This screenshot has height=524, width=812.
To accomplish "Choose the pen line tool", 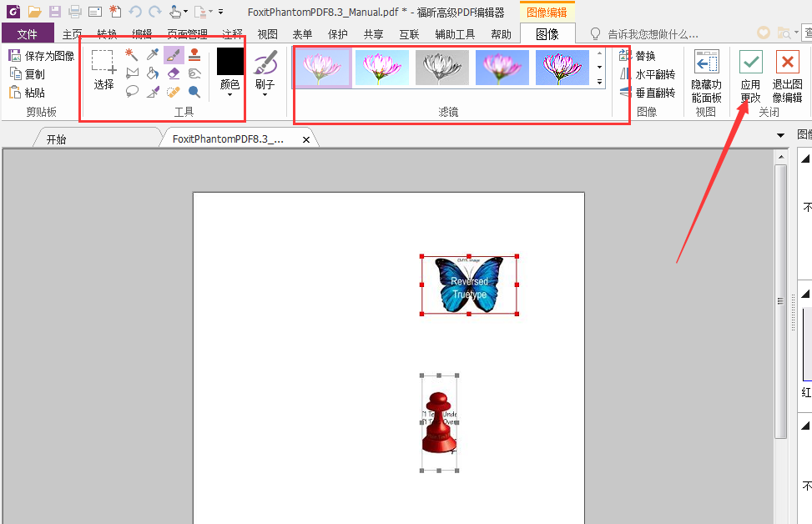I will [x=153, y=92].
